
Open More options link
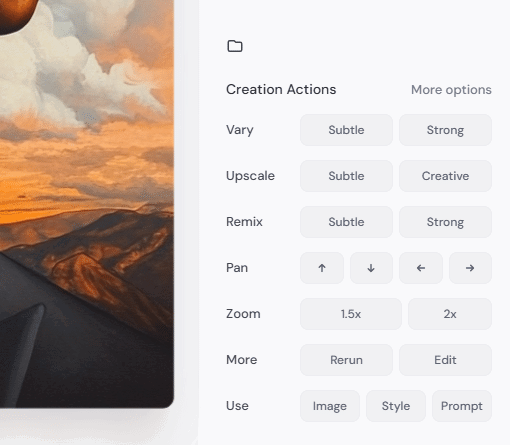click(451, 90)
